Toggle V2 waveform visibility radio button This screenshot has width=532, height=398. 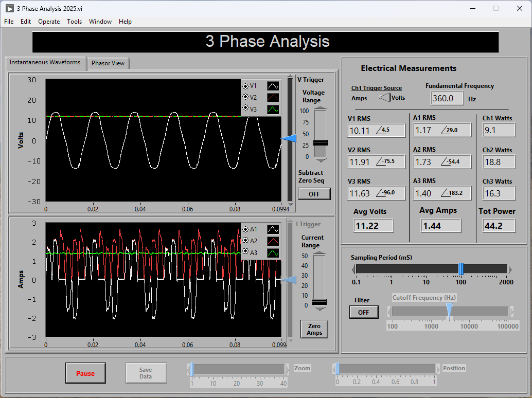[x=245, y=97]
